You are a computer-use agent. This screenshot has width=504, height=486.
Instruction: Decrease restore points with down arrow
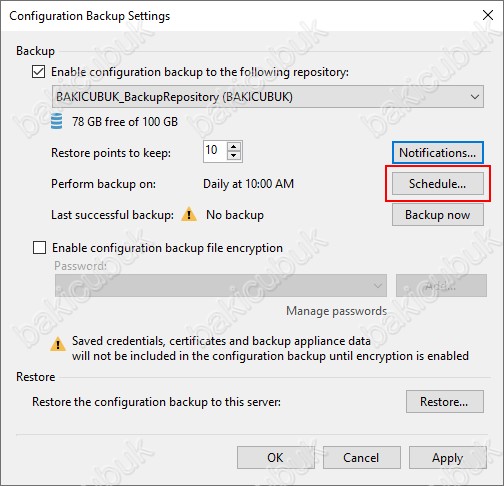[x=234, y=156]
